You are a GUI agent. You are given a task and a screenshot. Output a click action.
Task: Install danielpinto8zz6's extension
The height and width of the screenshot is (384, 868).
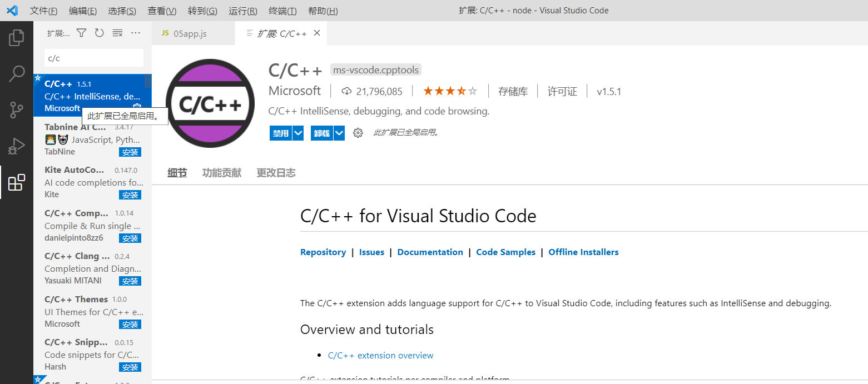pos(130,238)
